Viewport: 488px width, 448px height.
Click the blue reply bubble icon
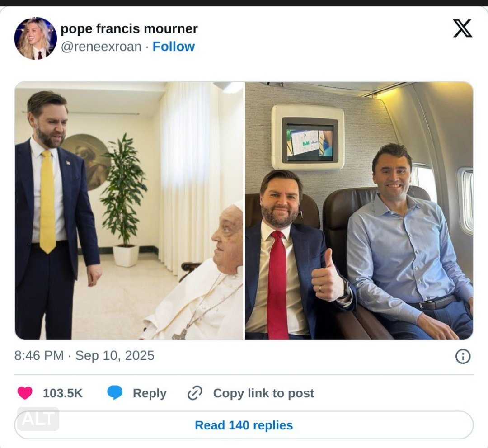click(x=115, y=393)
